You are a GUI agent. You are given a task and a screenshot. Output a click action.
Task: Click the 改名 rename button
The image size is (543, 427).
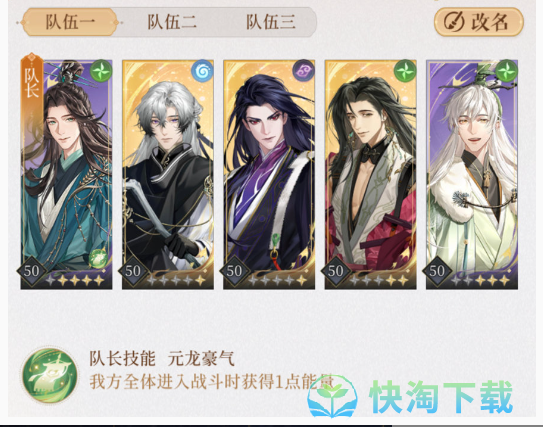point(479,22)
